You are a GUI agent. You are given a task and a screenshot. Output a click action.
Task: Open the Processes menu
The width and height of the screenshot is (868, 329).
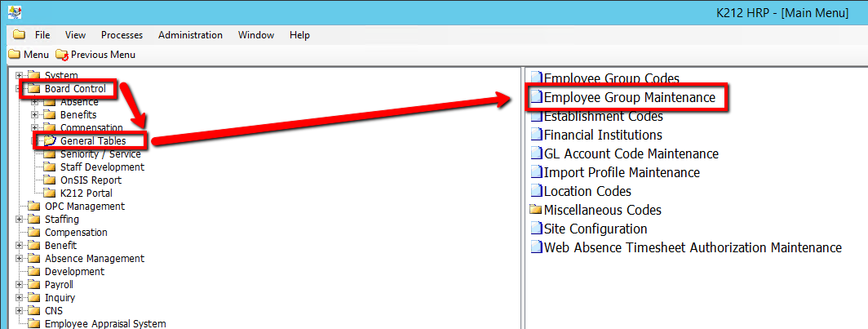tap(122, 35)
